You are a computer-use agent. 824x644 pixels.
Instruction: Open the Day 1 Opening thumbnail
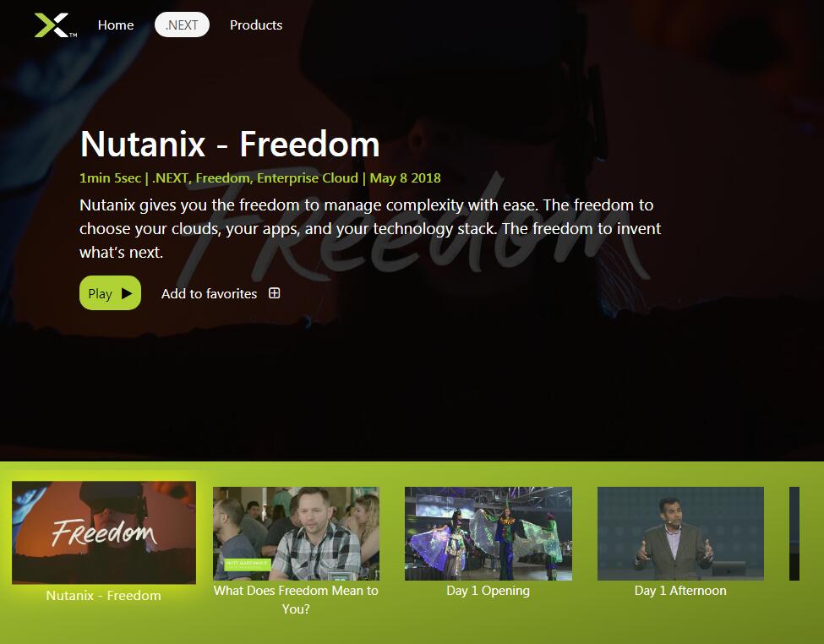point(488,533)
